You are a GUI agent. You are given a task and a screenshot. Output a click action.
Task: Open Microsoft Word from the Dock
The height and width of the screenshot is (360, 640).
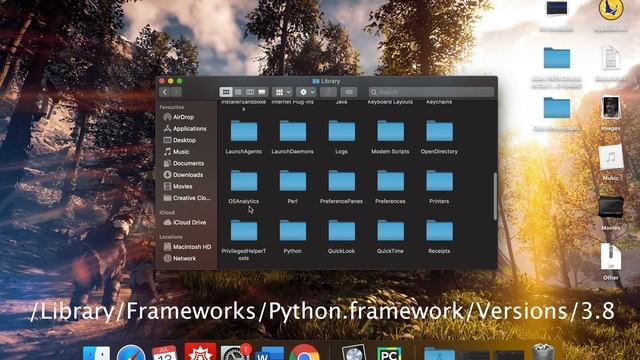coord(269,353)
